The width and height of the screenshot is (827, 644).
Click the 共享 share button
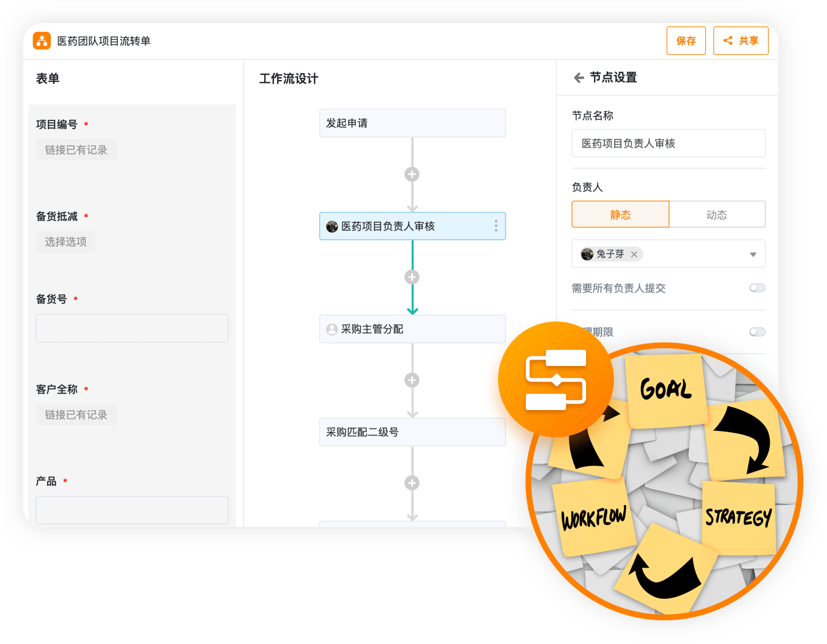tap(741, 41)
